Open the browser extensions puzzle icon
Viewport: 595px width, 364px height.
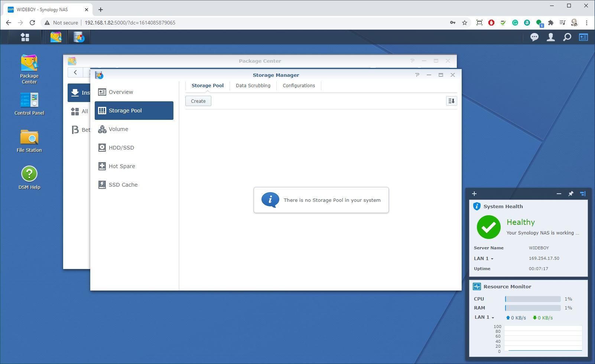click(551, 23)
